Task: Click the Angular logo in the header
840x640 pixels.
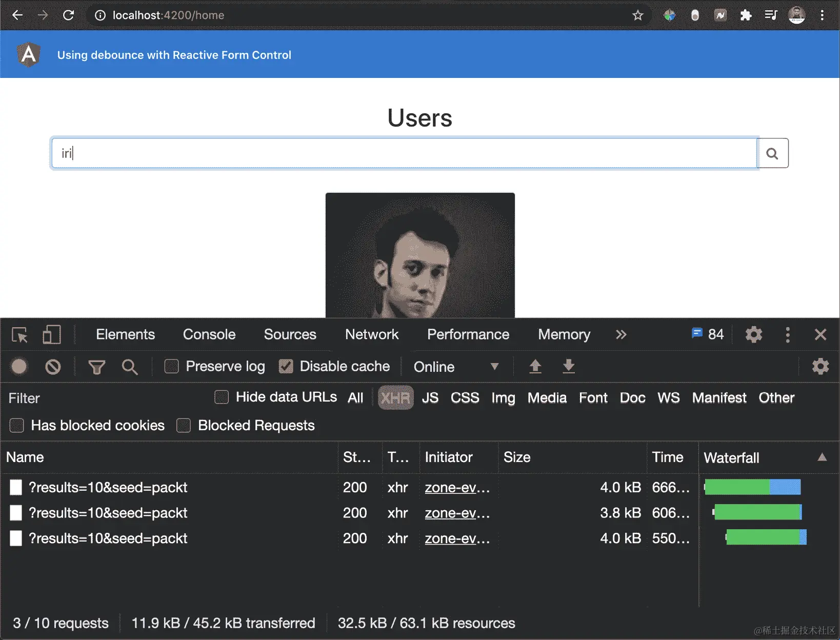Action: pyautogui.click(x=29, y=54)
